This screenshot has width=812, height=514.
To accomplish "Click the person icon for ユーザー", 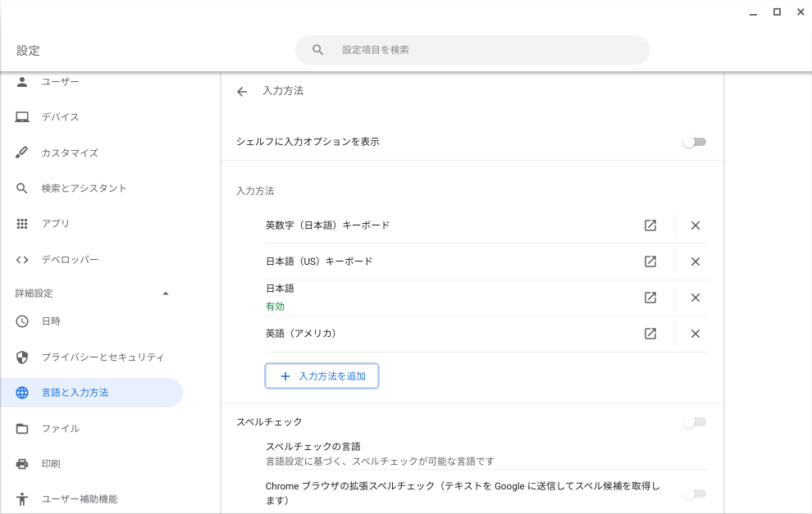I will [x=22, y=82].
